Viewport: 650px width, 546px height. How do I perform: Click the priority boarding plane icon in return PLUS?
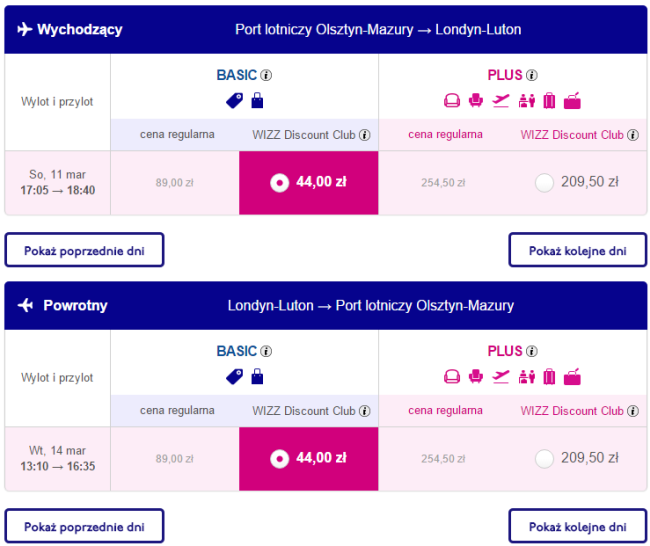pos(501,376)
